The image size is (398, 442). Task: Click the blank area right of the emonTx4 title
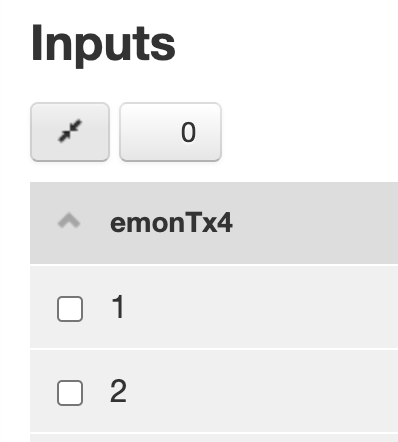coord(315,223)
